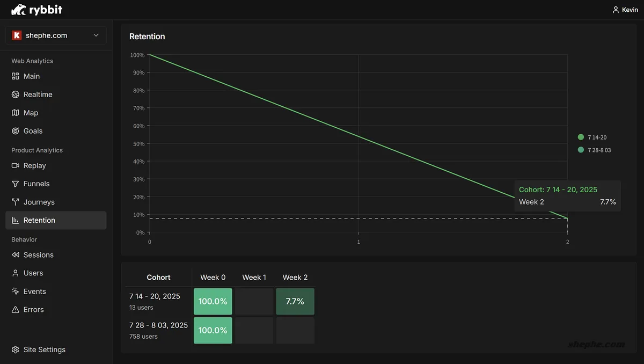Click the Map icon in sidebar
The width and height of the screenshot is (644, 364).
(16, 113)
